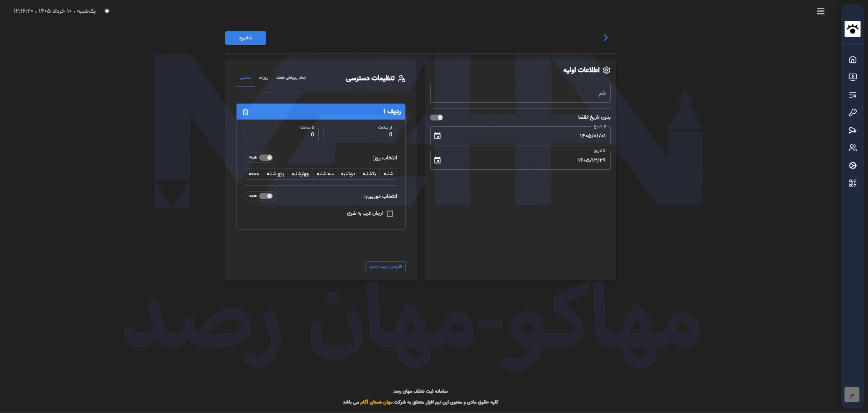Click the تا ساعت input field
The height and width of the screenshot is (413, 868).
tap(282, 134)
